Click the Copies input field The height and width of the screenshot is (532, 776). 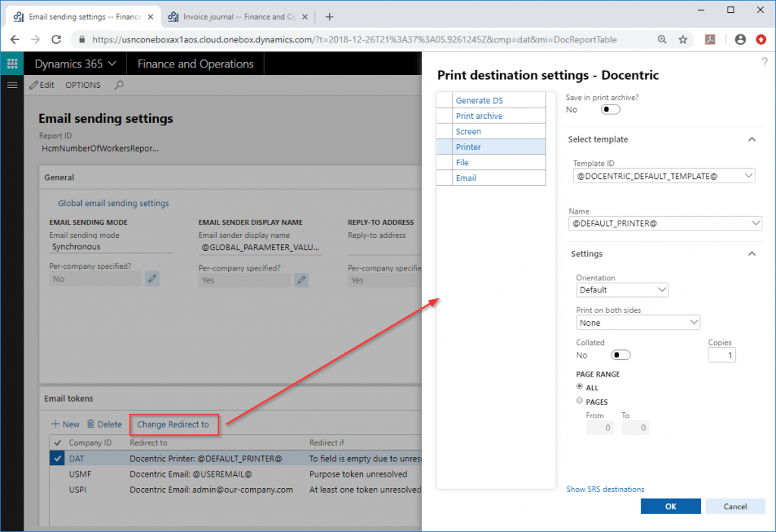click(721, 355)
